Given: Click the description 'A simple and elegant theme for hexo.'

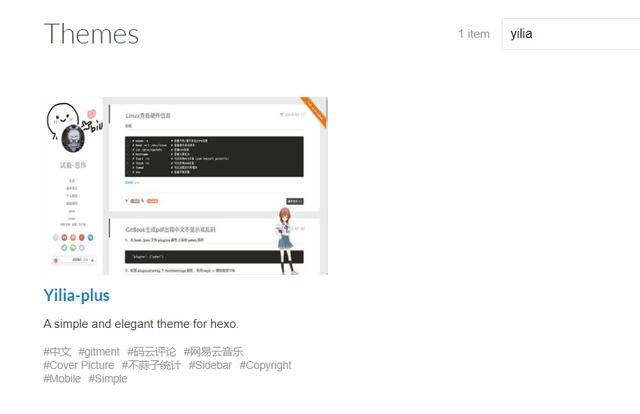Looking at the screenshot, I should tap(141, 324).
